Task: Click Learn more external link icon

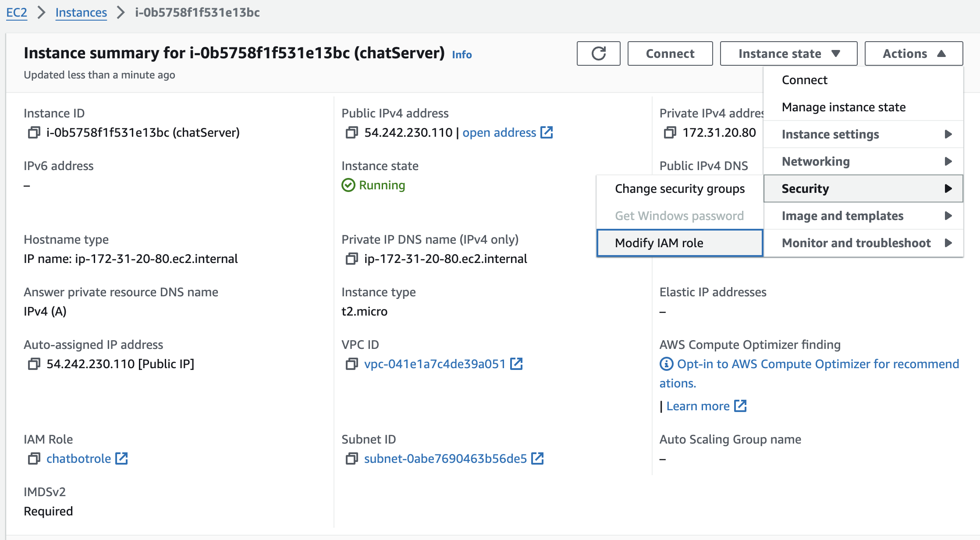Action: tap(740, 406)
